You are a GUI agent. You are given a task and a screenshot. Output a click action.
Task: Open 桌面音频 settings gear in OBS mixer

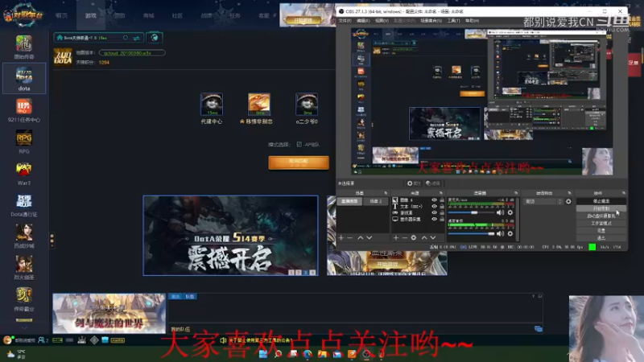click(510, 233)
